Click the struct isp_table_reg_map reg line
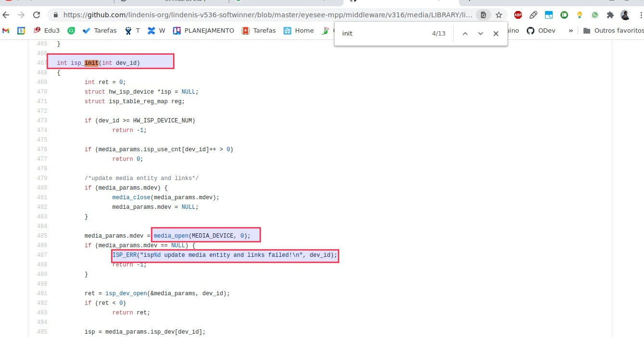 (135, 101)
